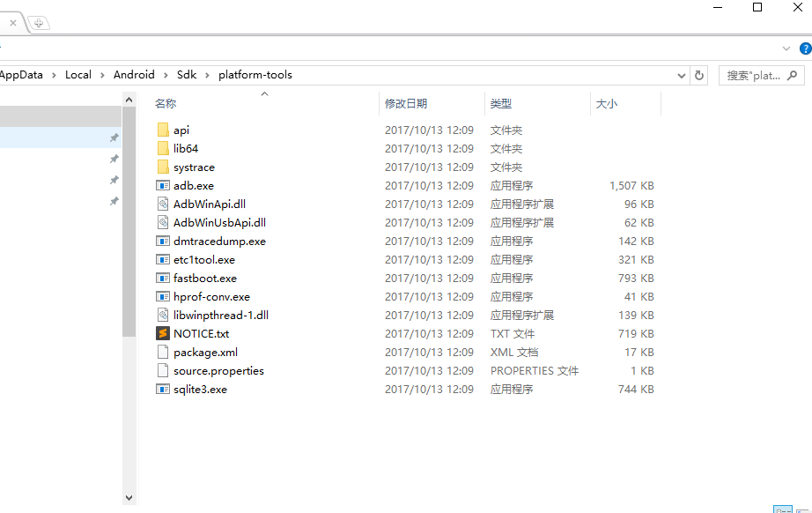
Task: Select libwinpthread-1.dll file name
Action: [x=221, y=315]
